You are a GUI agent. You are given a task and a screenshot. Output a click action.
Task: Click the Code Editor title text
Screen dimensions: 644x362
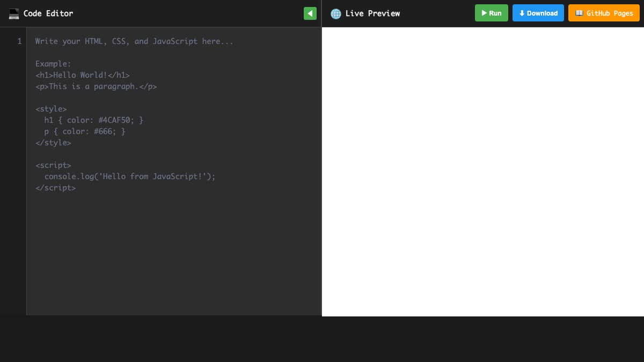coord(48,13)
